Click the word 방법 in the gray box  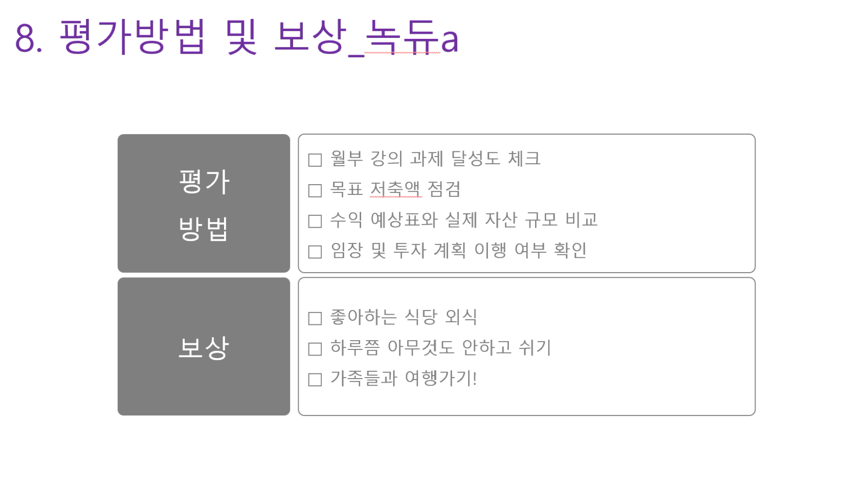click(204, 229)
